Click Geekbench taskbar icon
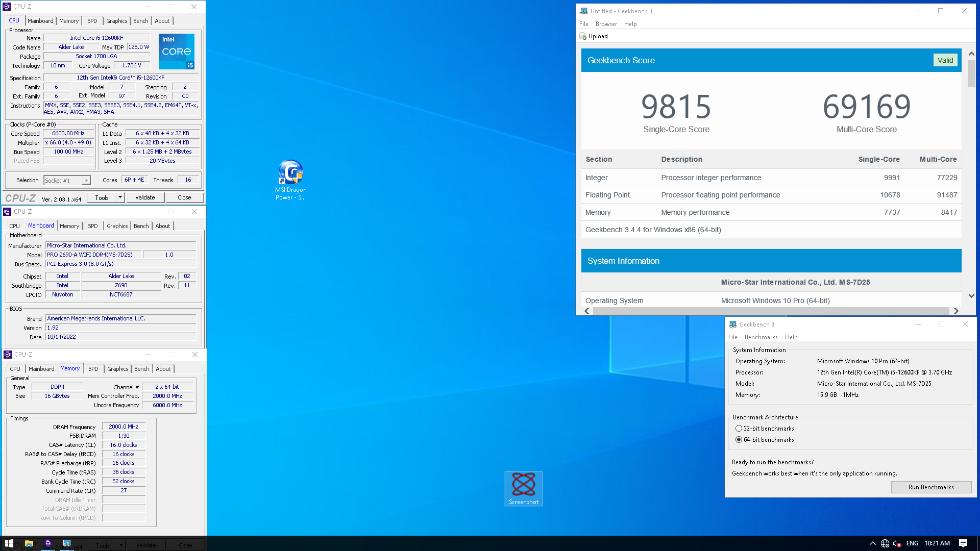 click(67, 543)
